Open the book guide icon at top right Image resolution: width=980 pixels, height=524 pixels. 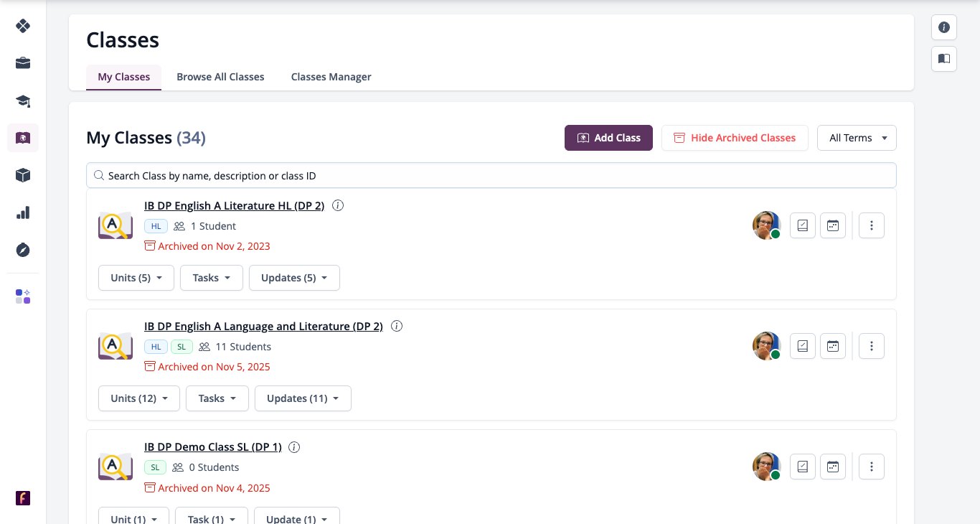944,59
